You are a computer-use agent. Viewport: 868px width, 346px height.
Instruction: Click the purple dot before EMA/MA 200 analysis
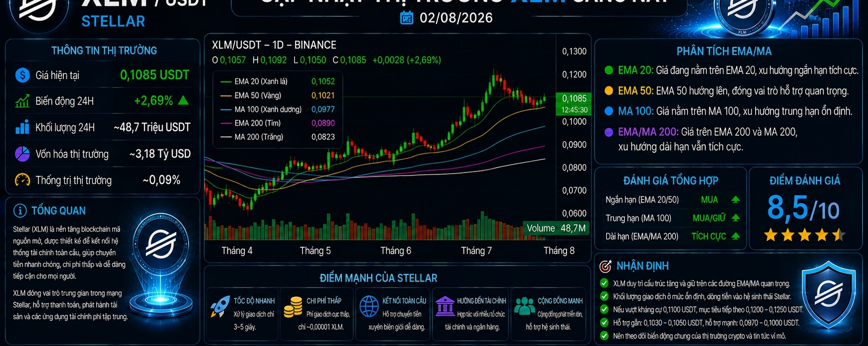point(608,132)
